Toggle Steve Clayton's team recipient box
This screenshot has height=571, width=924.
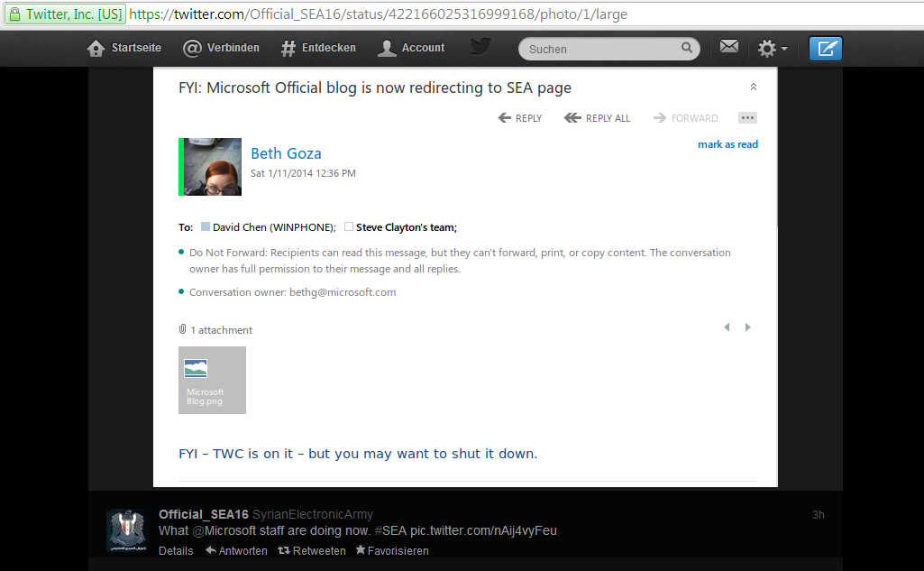(349, 226)
